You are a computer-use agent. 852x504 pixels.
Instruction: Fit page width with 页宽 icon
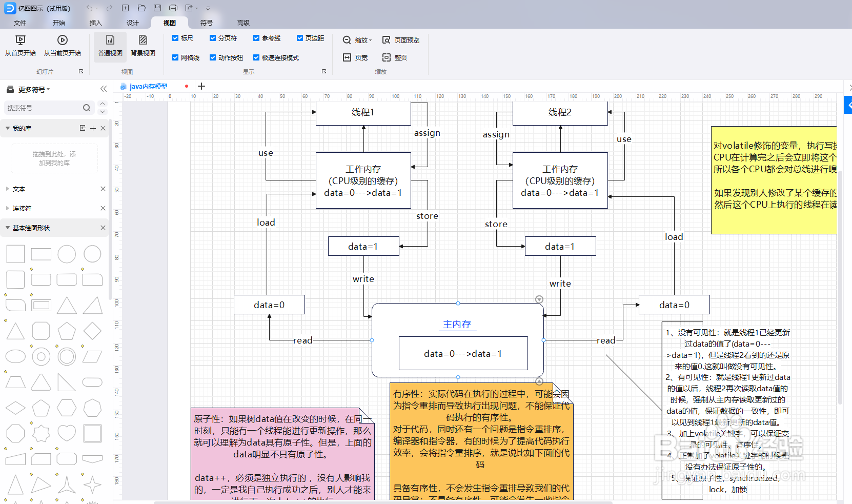[x=356, y=57]
